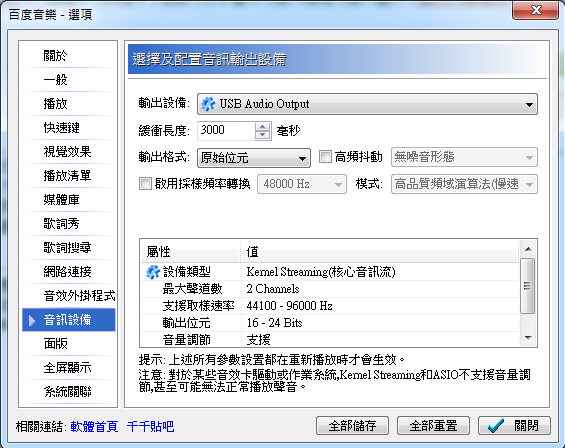
Task: Open the 軟體首頁 link
Action: [94, 426]
